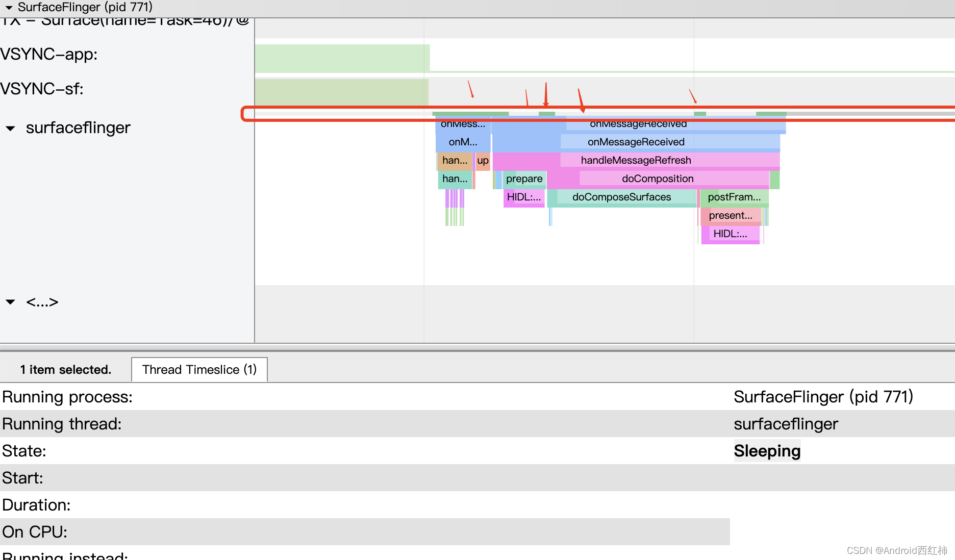Collapse the <...> thread row

coord(10,302)
